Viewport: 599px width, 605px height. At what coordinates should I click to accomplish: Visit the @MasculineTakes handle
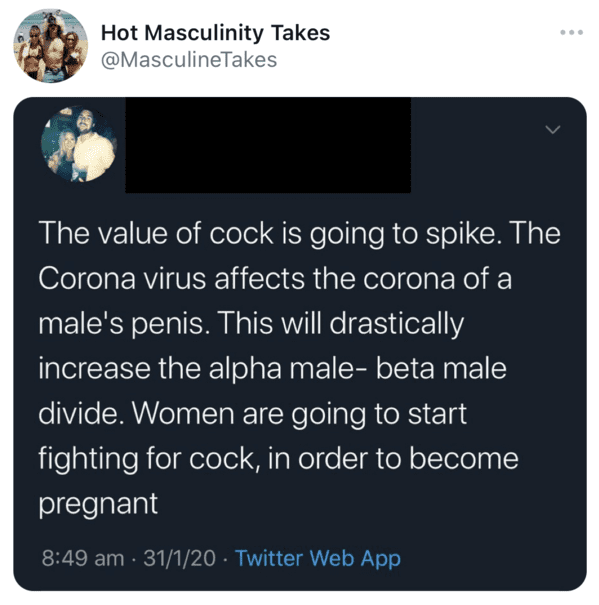point(189,60)
